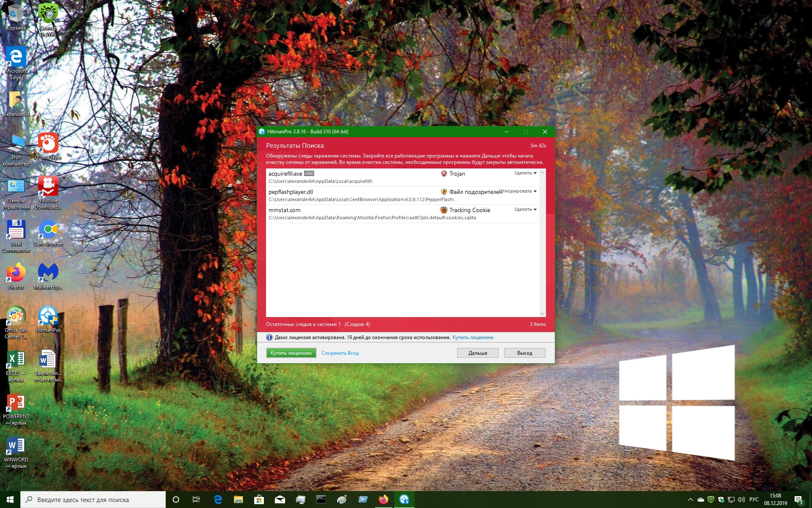Image resolution: width=812 pixels, height=508 pixels.
Task: Open the HitmanPro desktop shortcut
Action: coord(48,316)
